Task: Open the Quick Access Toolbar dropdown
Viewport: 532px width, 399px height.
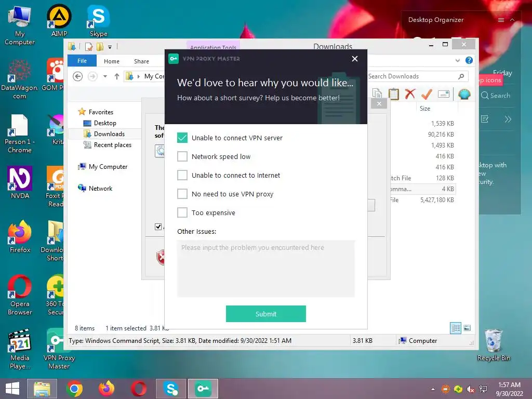Action: click(110, 47)
